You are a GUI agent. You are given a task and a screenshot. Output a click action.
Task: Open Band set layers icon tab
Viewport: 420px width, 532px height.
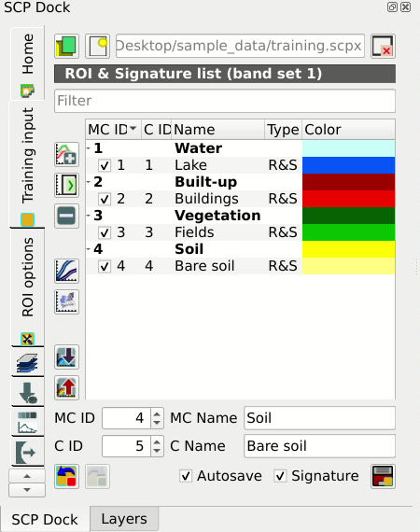point(27,363)
